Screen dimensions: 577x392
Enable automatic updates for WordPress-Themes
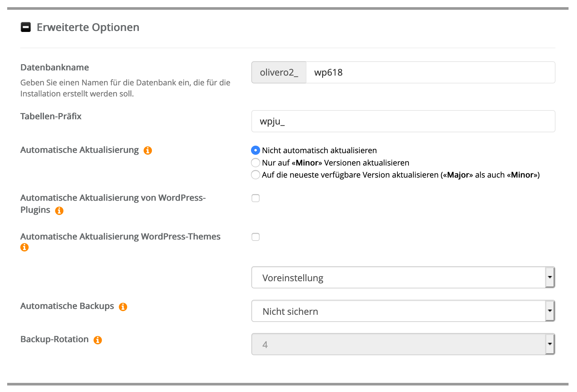click(x=256, y=237)
